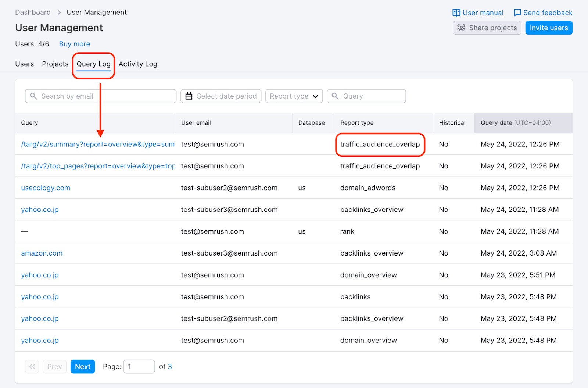Switch to the Activity Log tab
This screenshot has width=588, height=388.
[138, 64]
